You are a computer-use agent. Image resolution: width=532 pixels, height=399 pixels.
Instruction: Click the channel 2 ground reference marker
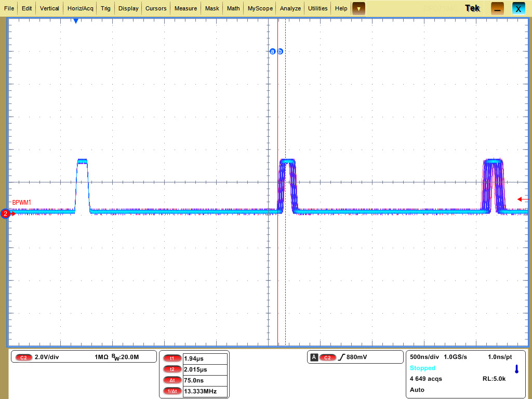point(6,214)
